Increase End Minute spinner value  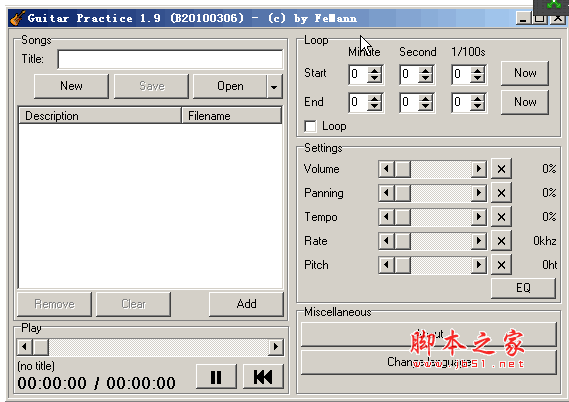(x=374, y=98)
